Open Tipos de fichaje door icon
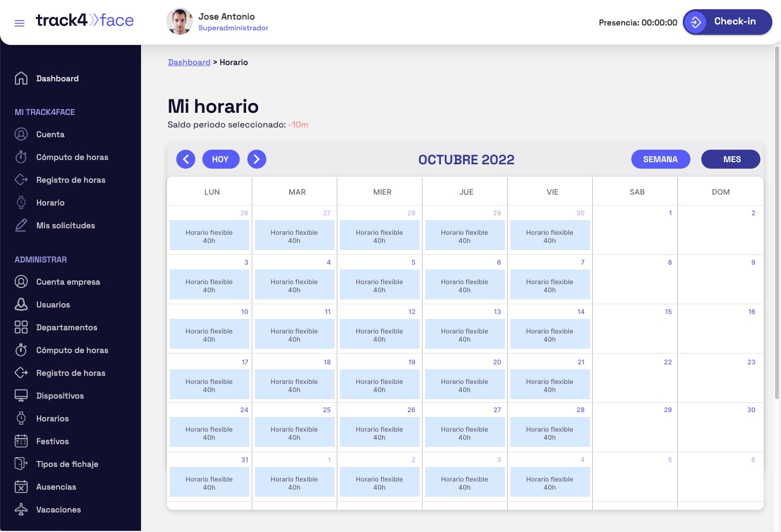 [21, 464]
